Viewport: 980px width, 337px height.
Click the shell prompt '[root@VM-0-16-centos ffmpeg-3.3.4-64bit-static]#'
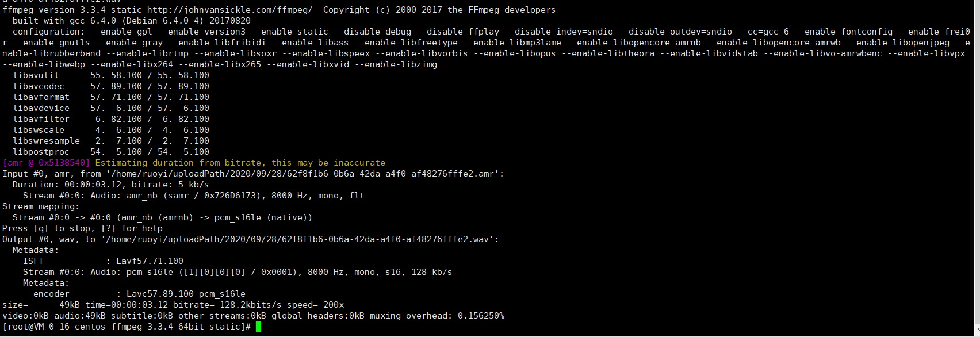[127, 327]
